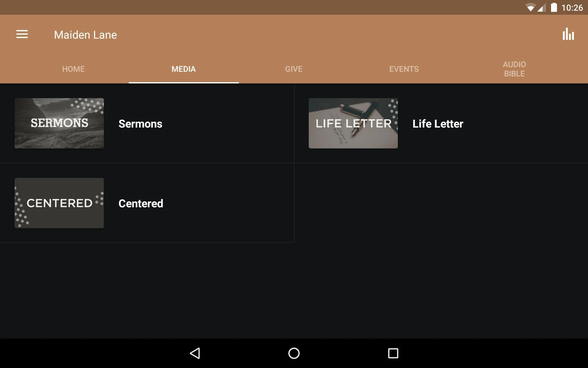
Task: Click the Life Letter text label
Action: pyautogui.click(x=438, y=123)
